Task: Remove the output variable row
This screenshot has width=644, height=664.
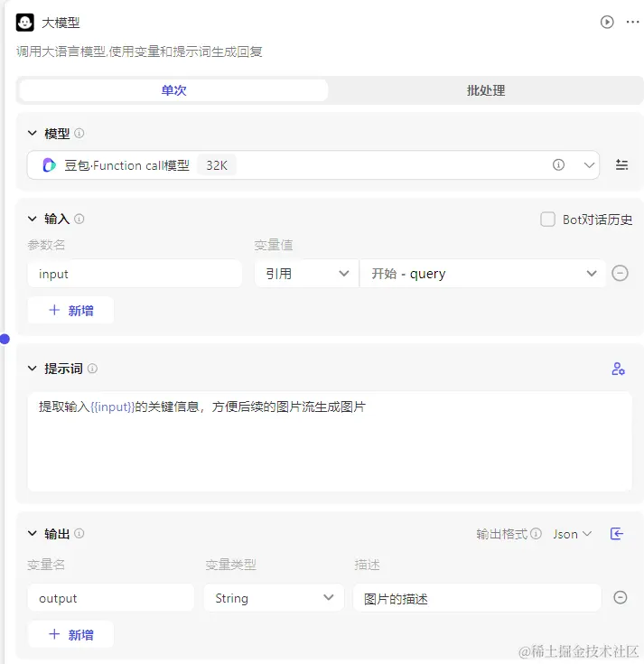Action: click(x=621, y=597)
